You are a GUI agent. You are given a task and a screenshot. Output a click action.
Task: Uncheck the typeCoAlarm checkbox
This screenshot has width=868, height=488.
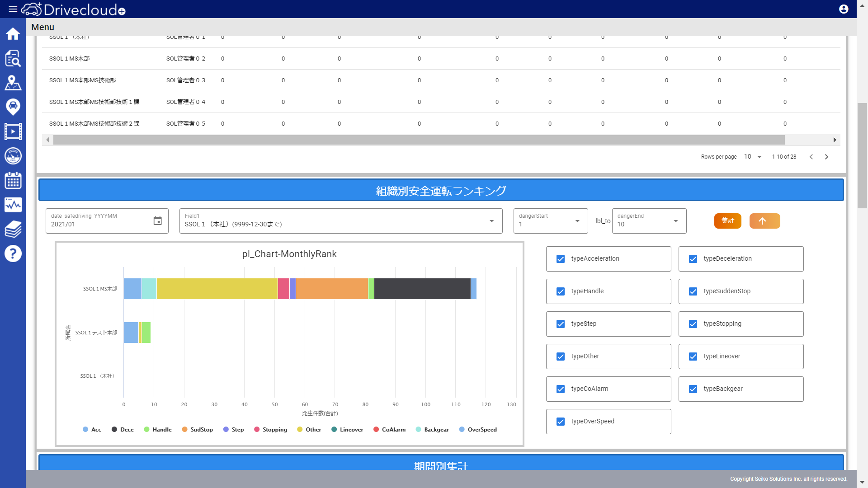point(561,389)
